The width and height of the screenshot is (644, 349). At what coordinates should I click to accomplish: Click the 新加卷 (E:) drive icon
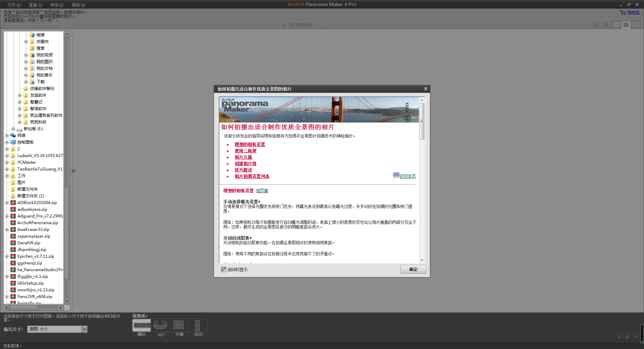click(19, 129)
